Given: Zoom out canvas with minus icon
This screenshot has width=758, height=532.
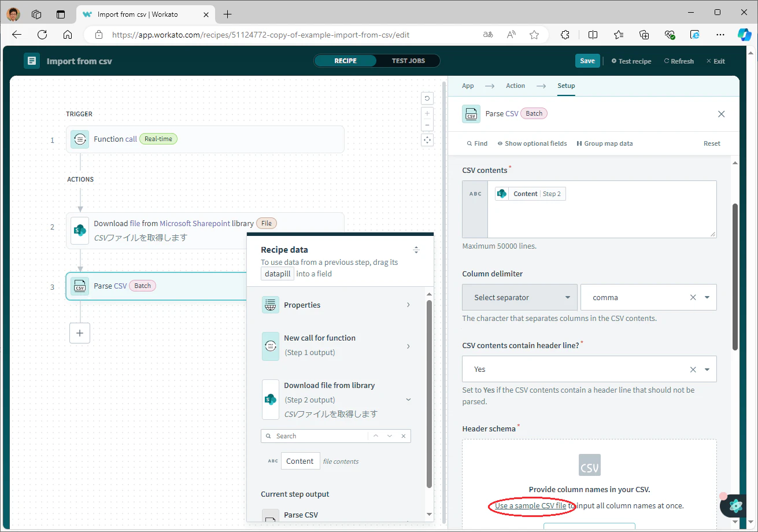Looking at the screenshot, I should [x=427, y=125].
